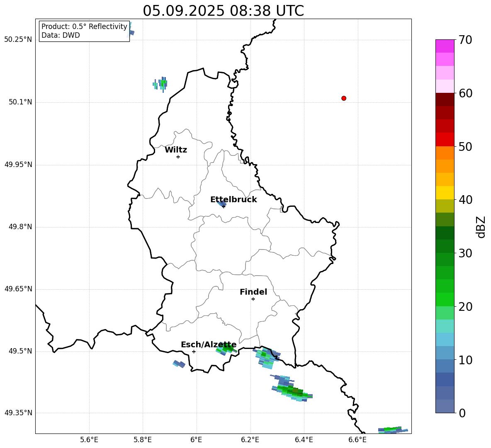
Task: Click the Wiltz station cross marker
Action: click(x=178, y=157)
